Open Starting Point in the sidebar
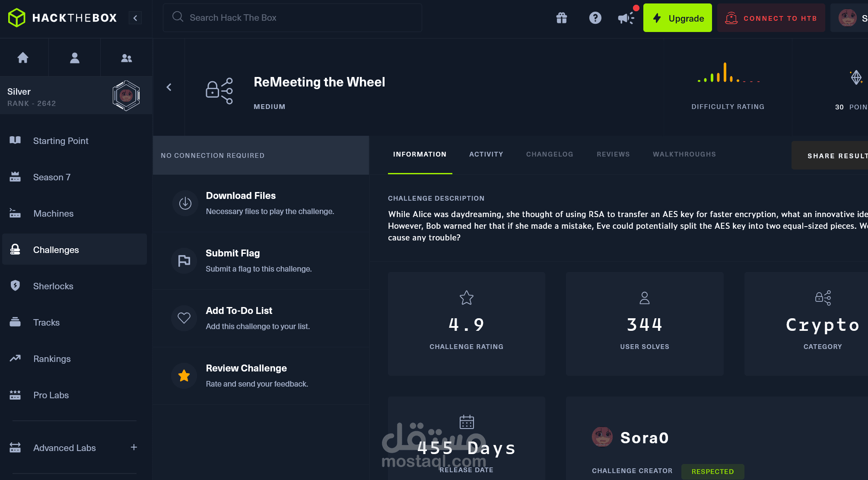 pyautogui.click(x=74, y=141)
